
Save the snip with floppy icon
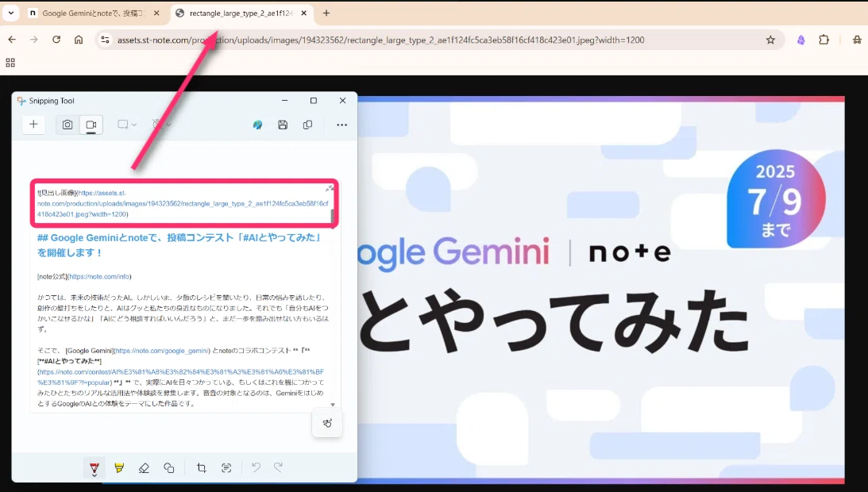pos(283,125)
